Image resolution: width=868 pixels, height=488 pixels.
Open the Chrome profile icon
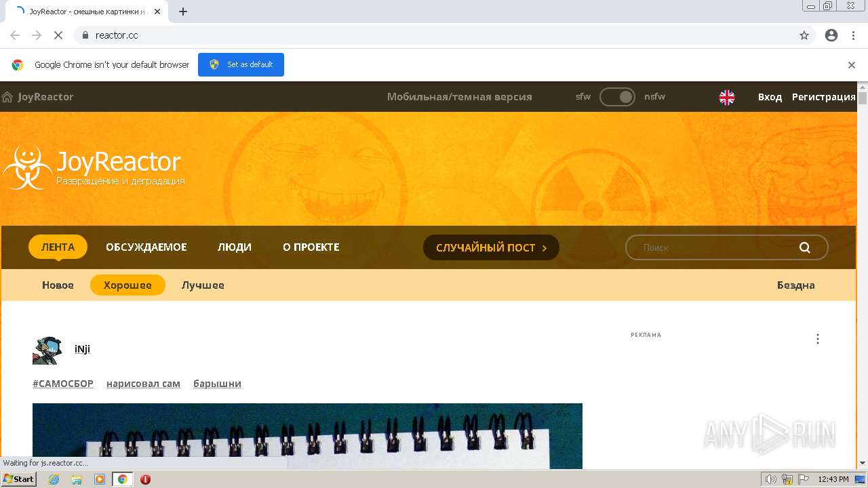[x=831, y=35]
